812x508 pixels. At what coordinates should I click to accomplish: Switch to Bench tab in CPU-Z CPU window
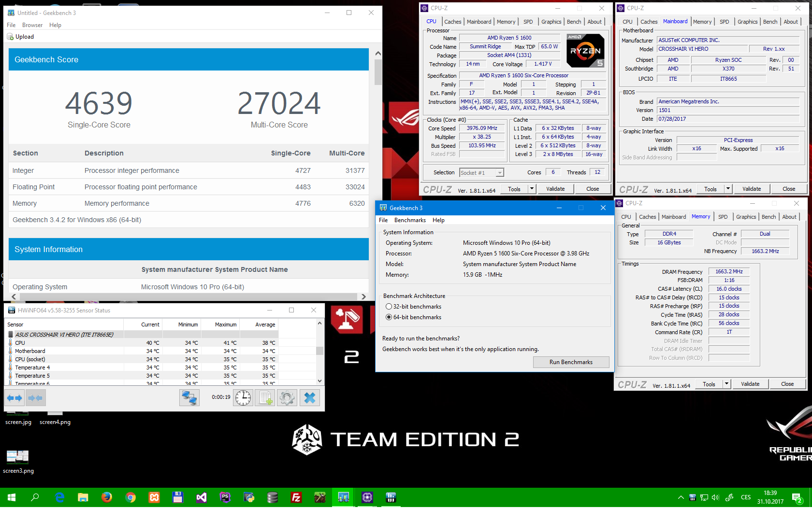pos(574,22)
